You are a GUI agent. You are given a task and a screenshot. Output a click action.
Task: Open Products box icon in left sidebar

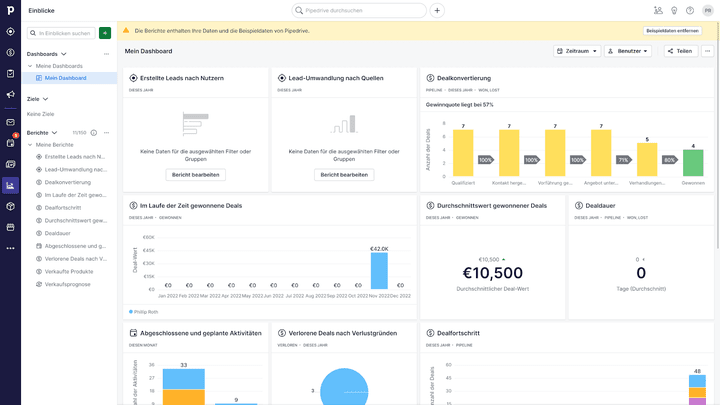pyautogui.click(x=10, y=206)
